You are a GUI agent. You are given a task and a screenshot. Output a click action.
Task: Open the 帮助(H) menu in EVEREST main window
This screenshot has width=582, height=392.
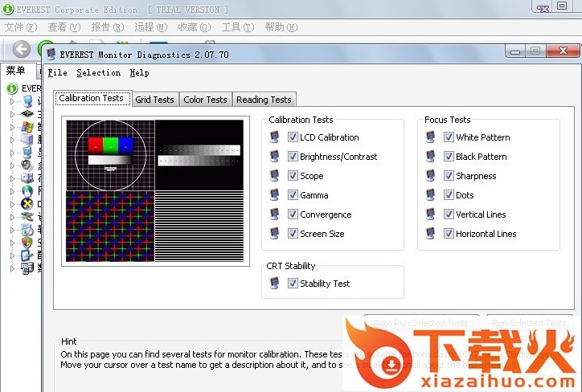pyautogui.click(x=281, y=27)
